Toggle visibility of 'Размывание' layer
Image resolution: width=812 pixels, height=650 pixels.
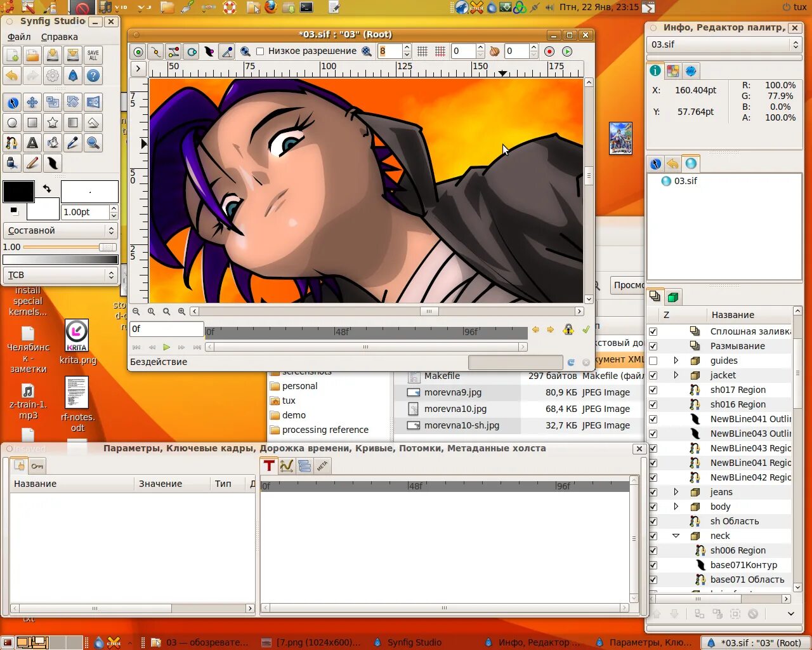tap(653, 346)
